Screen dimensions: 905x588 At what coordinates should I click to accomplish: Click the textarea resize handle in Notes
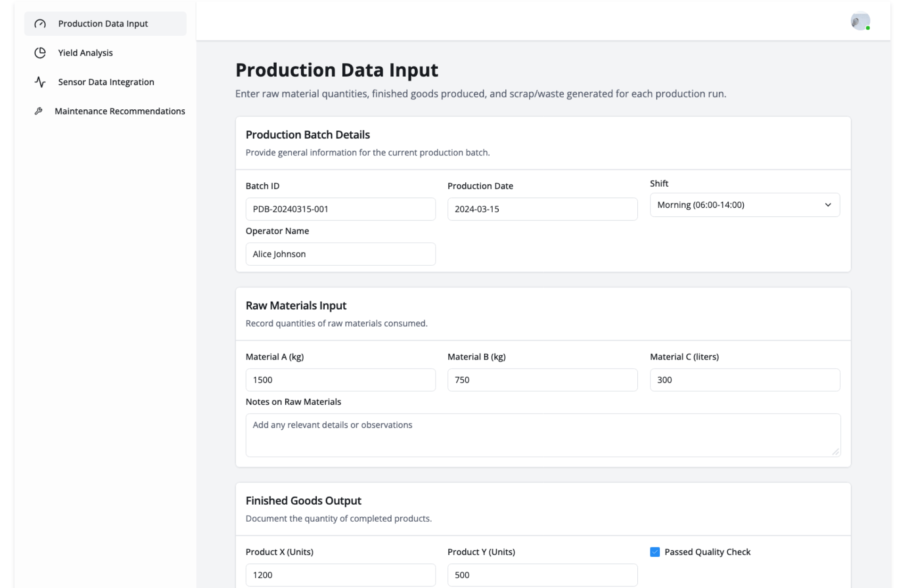[835, 452]
